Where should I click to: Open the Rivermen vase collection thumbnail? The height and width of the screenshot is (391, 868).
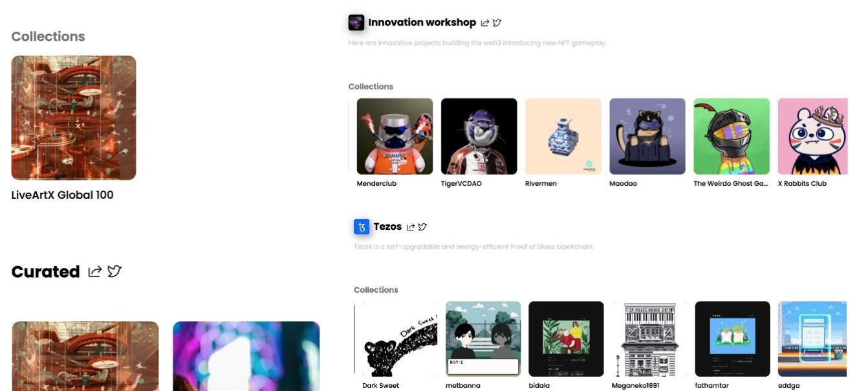tap(563, 137)
